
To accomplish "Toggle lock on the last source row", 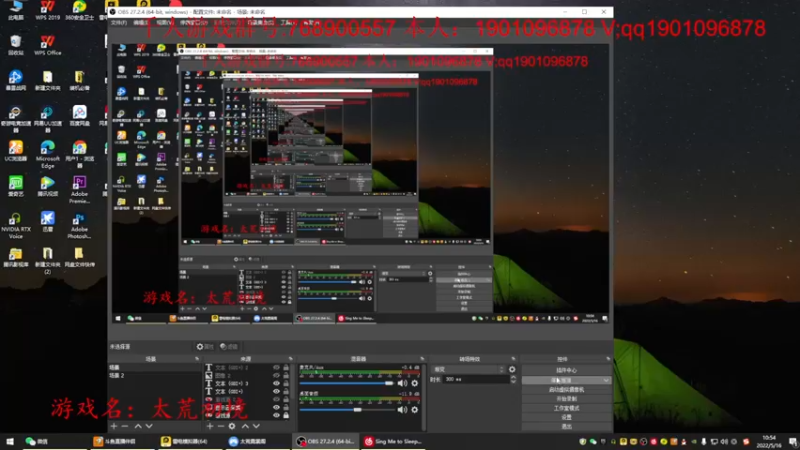I will pos(286,415).
